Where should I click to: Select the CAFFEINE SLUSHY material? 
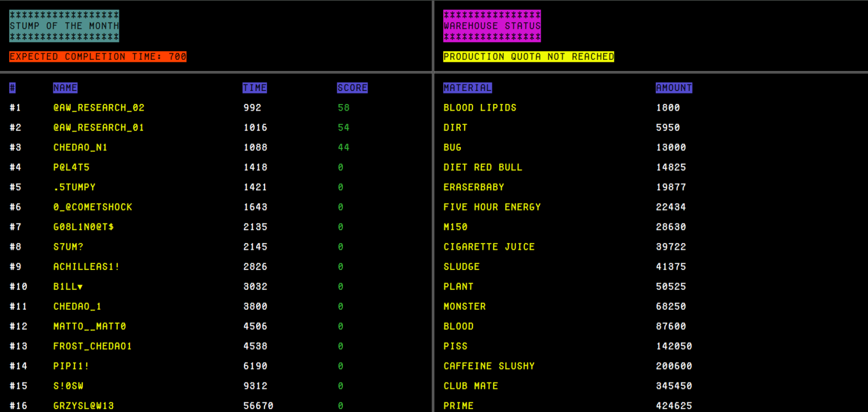pyautogui.click(x=489, y=366)
